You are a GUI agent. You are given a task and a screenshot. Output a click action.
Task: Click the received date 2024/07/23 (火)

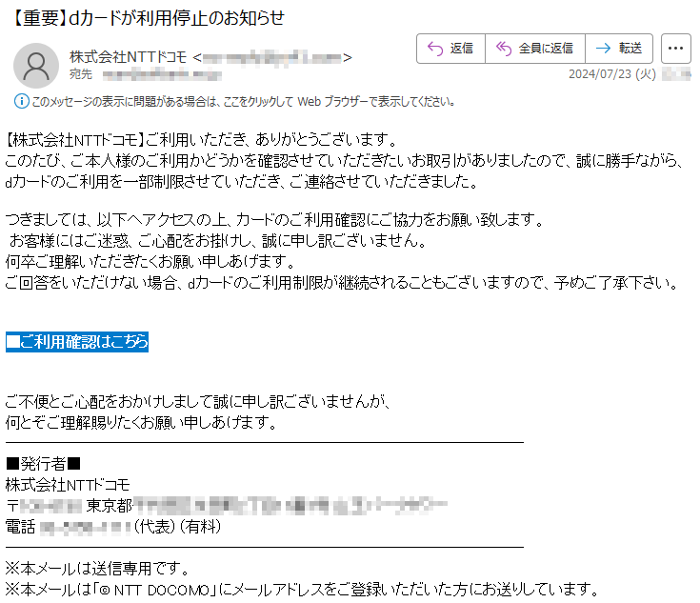point(612,74)
